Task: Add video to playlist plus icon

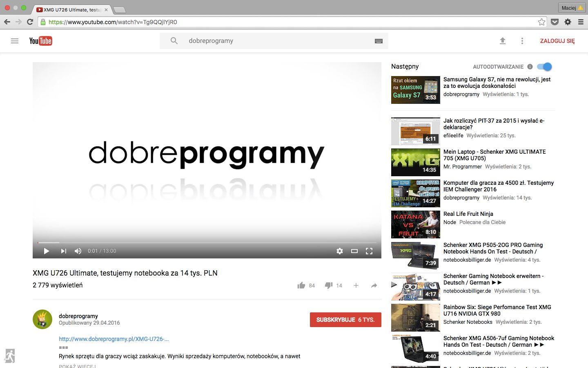Action: click(x=356, y=285)
